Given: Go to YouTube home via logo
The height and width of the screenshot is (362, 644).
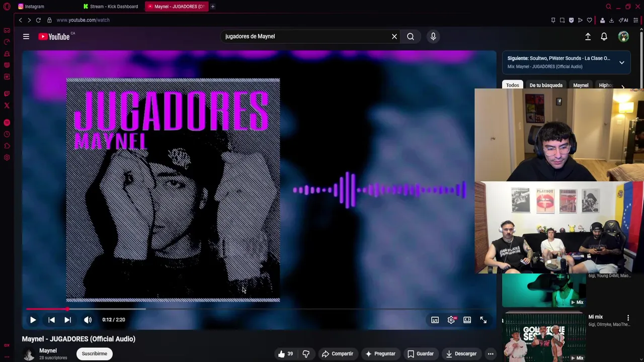Looking at the screenshot, I should point(54,36).
